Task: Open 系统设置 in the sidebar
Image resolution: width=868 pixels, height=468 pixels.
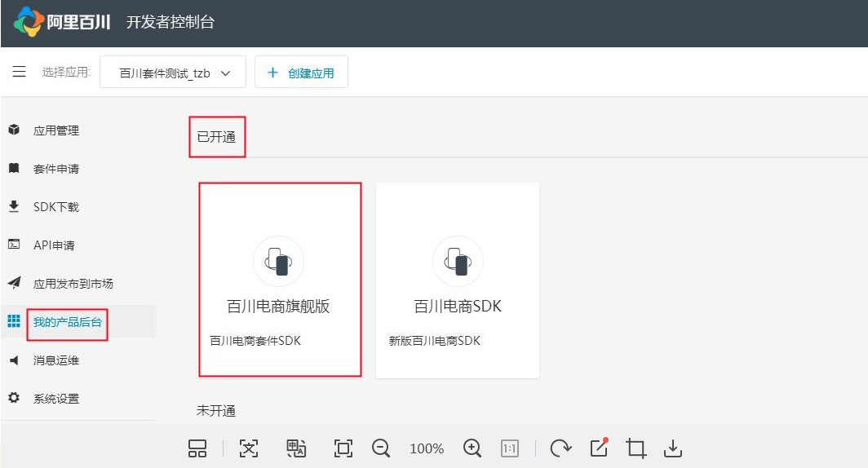Action: [56, 399]
